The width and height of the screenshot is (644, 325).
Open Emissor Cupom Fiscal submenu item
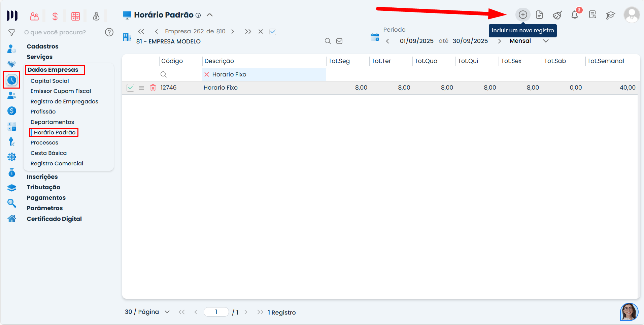[61, 91]
